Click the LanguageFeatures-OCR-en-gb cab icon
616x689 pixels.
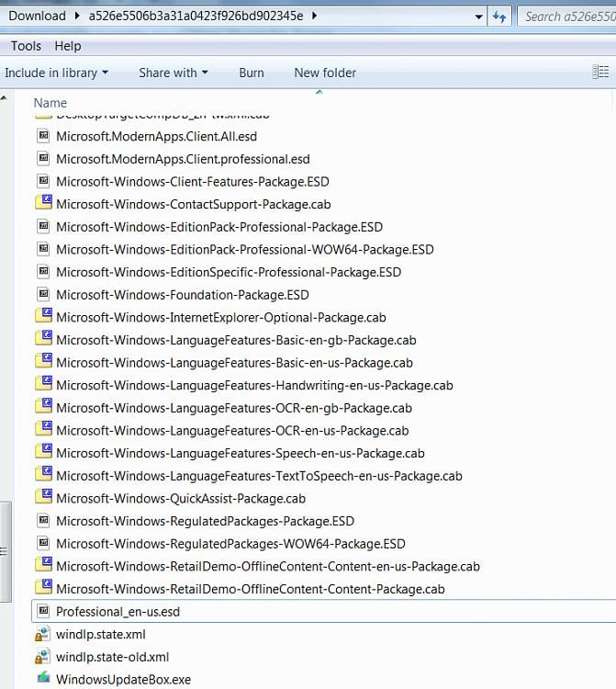(43, 406)
